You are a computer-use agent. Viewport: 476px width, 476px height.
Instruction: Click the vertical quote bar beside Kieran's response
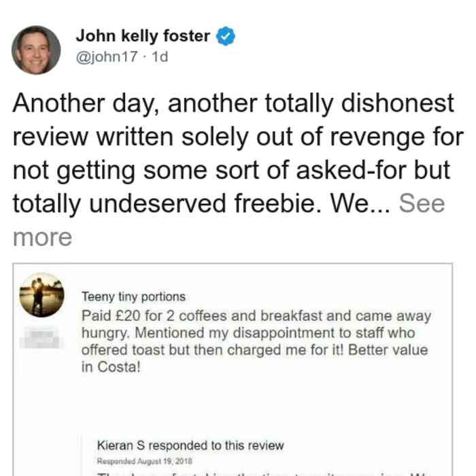click(x=82, y=456)
